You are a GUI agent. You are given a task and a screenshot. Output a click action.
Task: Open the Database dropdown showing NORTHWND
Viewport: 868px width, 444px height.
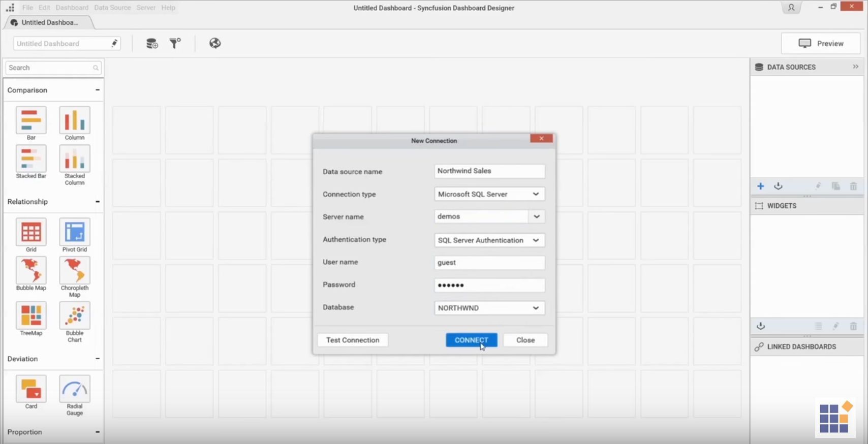(489, 308)
